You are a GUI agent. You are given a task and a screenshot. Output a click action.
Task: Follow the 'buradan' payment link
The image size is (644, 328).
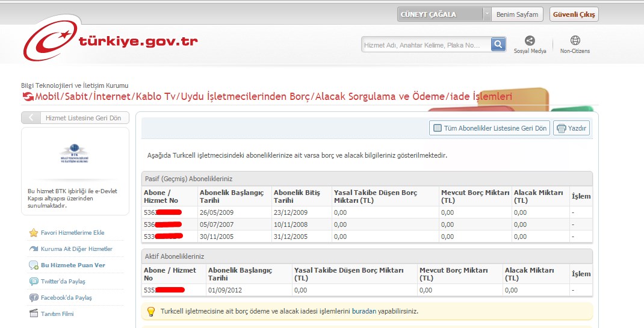tap(364, 312)
